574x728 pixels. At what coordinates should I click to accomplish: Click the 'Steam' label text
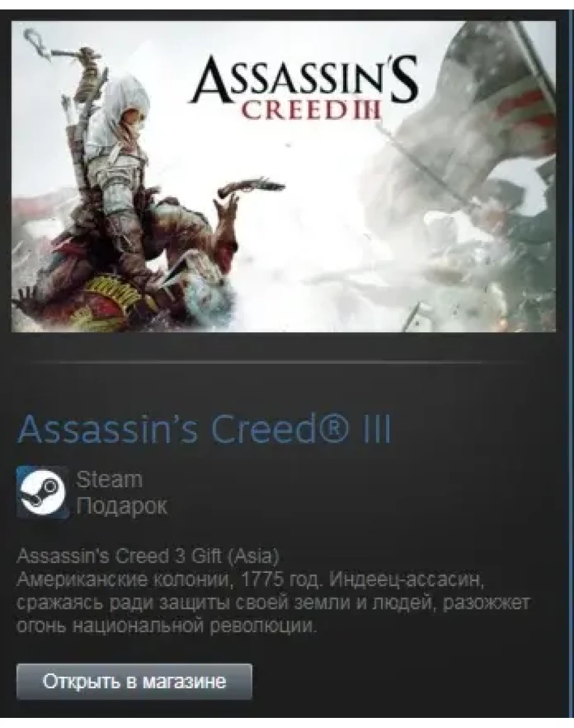pos(109,479)
